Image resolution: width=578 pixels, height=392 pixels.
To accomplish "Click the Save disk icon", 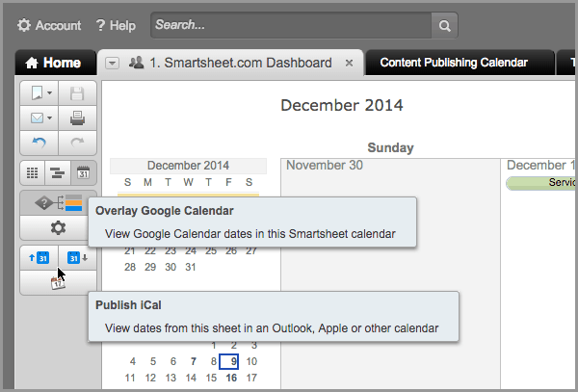I will tap(78, 93).
